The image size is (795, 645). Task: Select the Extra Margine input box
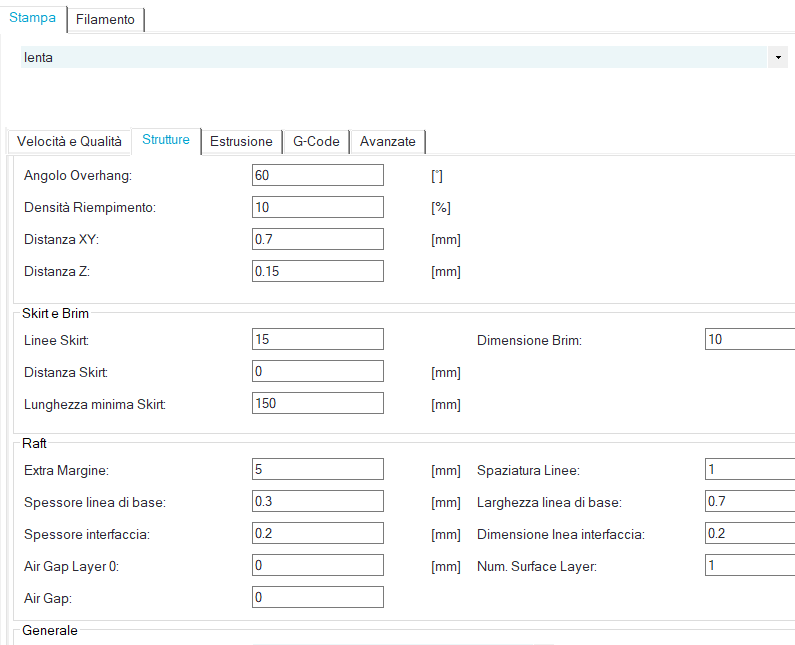coord(318,469)
